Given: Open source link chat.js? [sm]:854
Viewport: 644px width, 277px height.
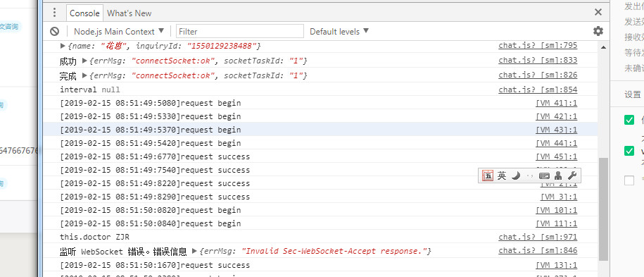Looking at the screenshot, I should 538,90.
